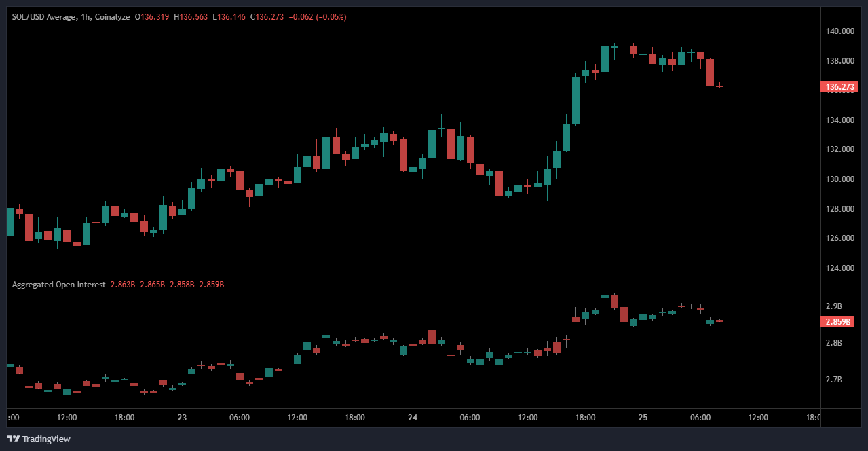Viewport: 868px width, 451px height.
Task: Click the 2.863B value beside Open Interest
Action: coord(122,285)
